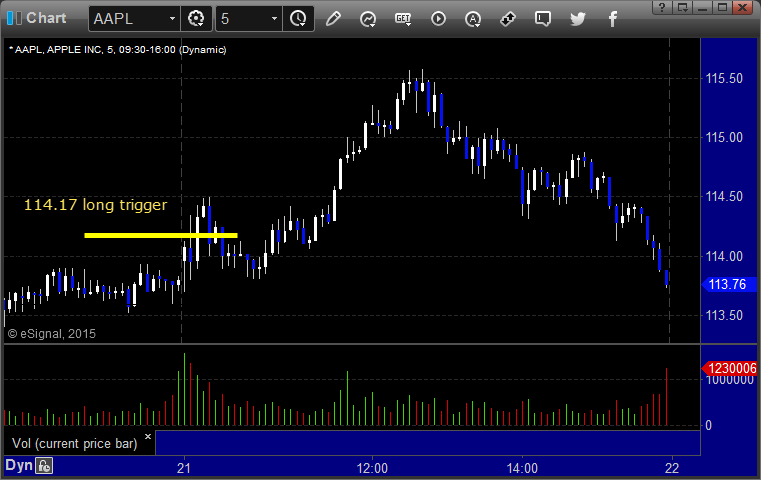Expand the interval 5 dropdown arrow
761x480 pixels.
point(274,19)
